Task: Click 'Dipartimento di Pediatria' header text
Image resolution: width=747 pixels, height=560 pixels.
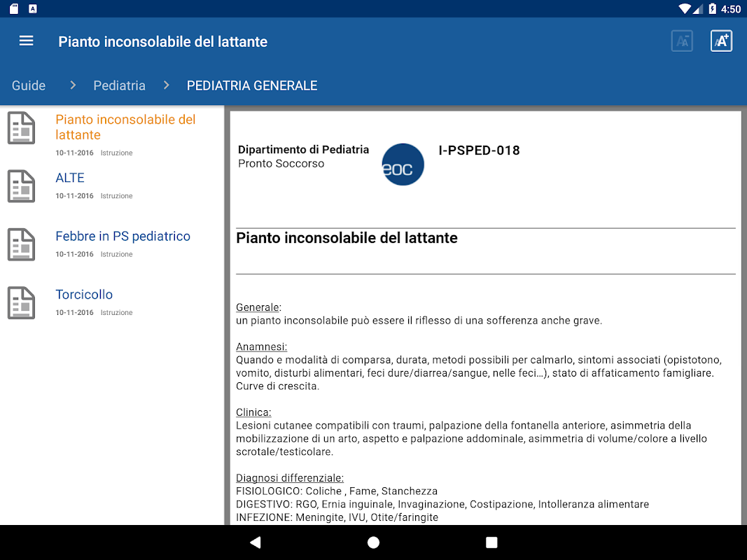Action: pos(303,150)
